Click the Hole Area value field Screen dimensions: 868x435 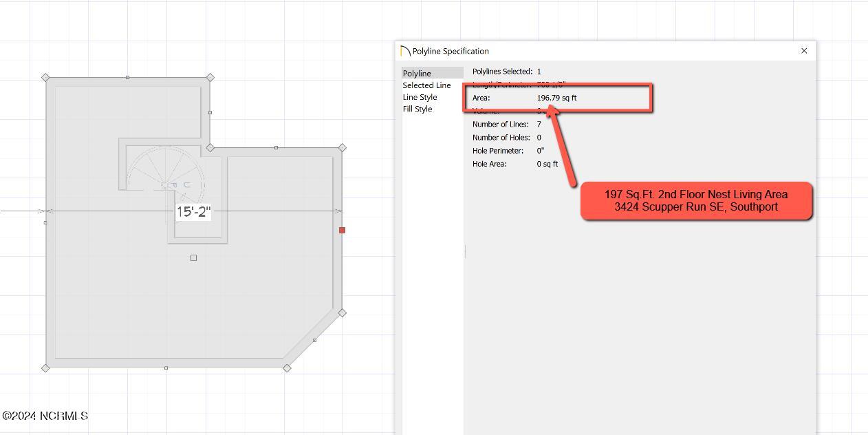(547, 164)
